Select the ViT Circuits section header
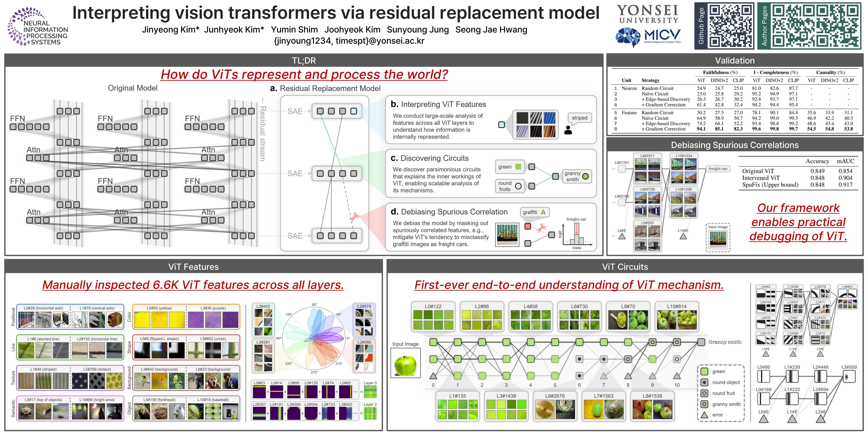The image size is (868, 434). click(x=625, y=267)
